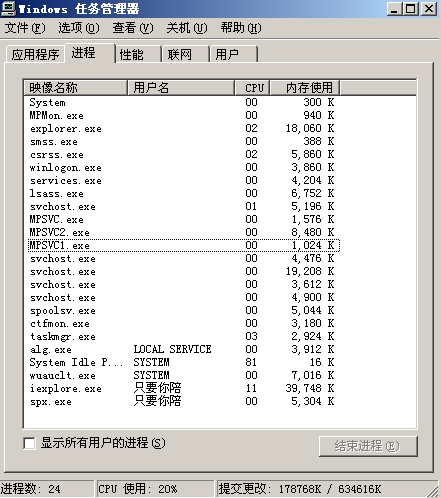
Task: Click the 结束进程 button
Action: point(368,446)
